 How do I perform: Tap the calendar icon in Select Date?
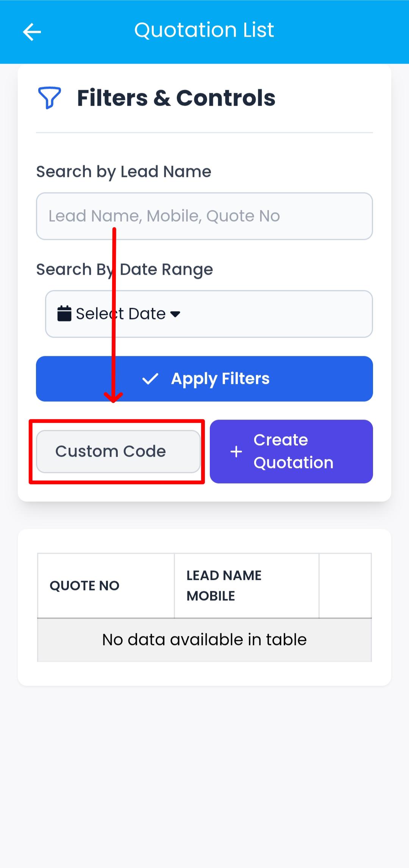click(x=64, y=313)
